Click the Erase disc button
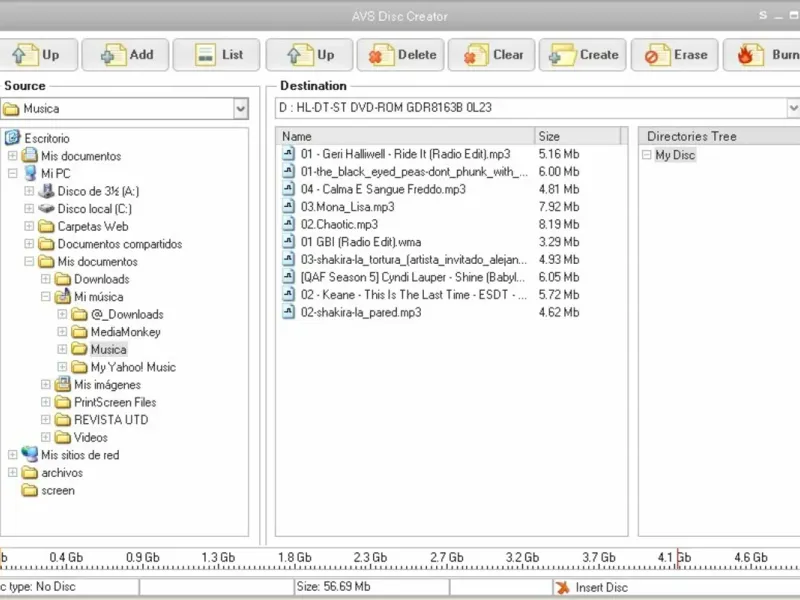800x600 pixels. tap(674, 55)
